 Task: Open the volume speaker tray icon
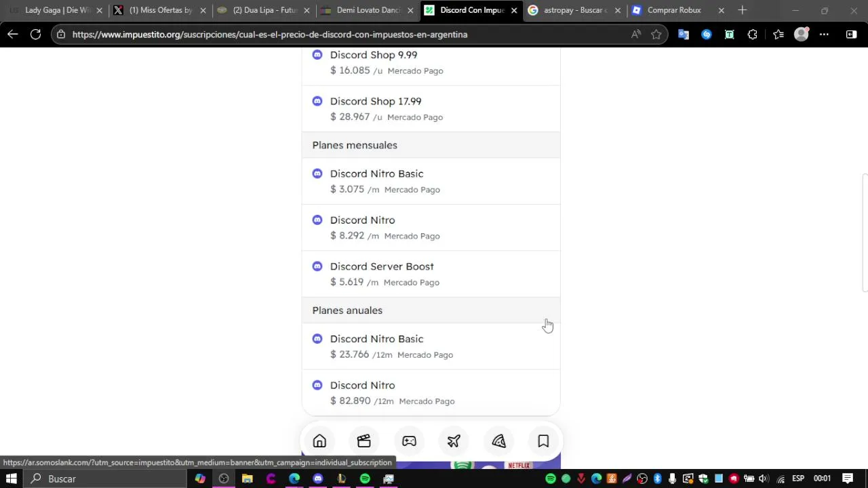[x=764, y=479]
